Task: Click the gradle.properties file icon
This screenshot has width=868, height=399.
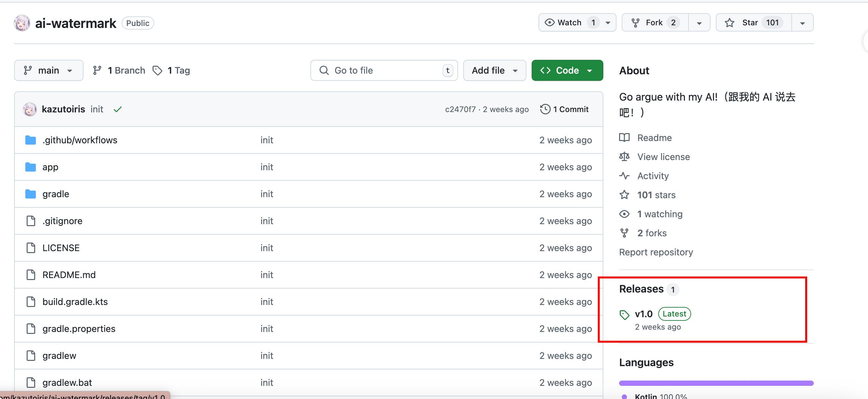Action: coord(31,329)
